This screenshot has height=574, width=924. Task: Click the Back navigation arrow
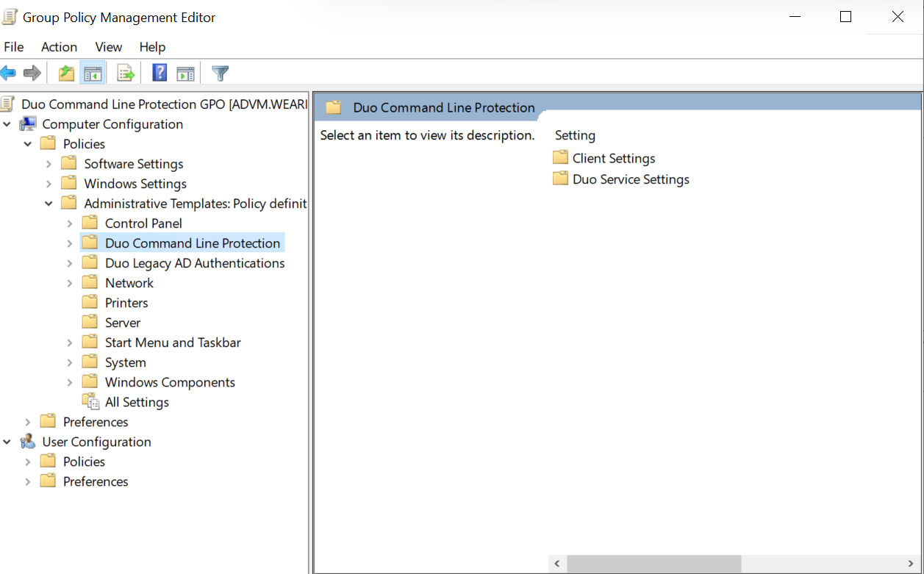[x=10, y=72]
